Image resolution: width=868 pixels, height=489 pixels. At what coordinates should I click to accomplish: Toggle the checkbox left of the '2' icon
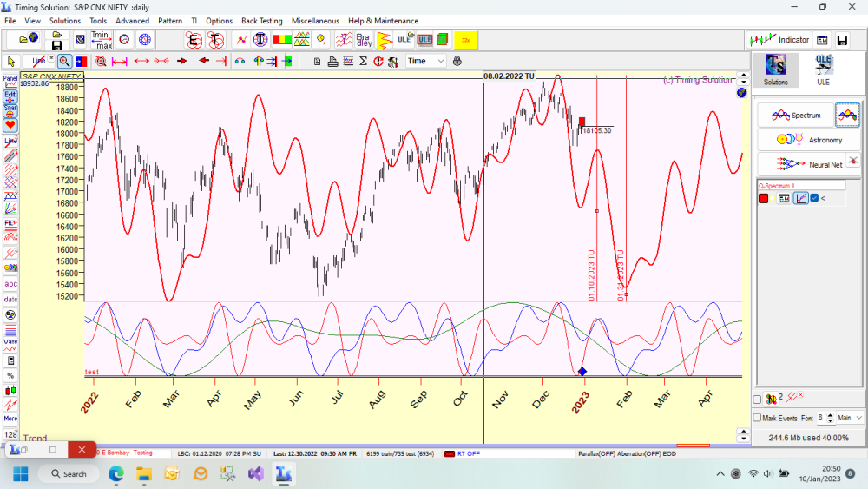(x=757, y=399)
